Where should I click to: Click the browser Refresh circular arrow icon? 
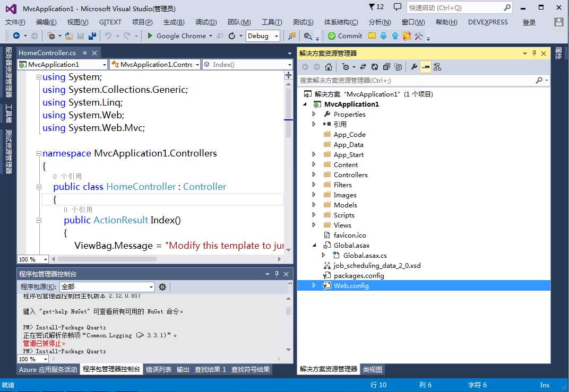231,36
